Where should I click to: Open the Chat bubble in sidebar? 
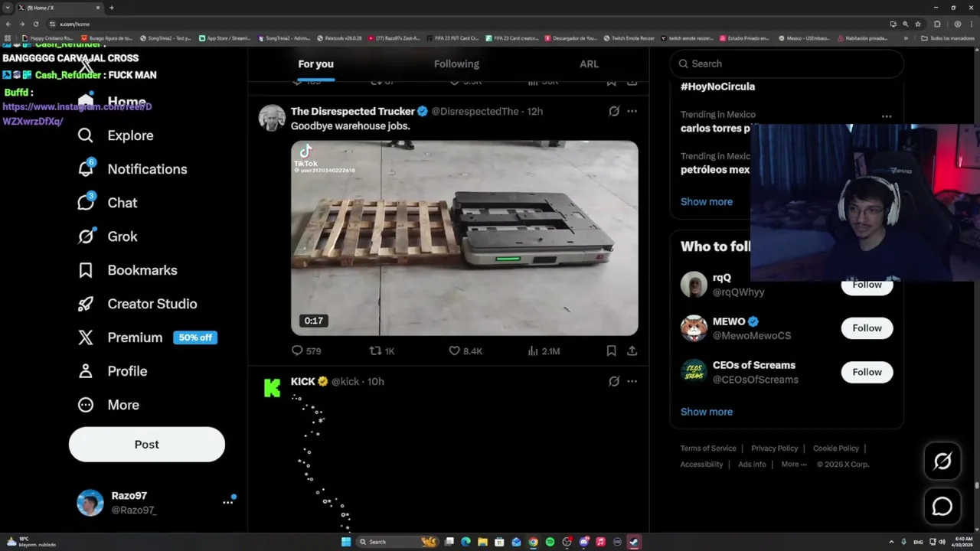click(x=86, y=202)
